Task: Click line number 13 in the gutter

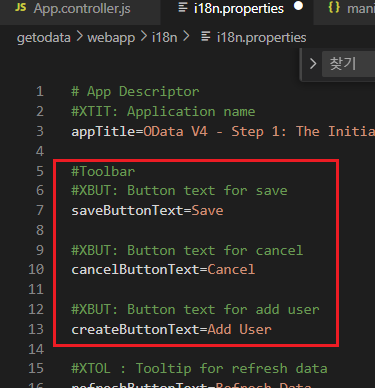Action: coord(36,329)
